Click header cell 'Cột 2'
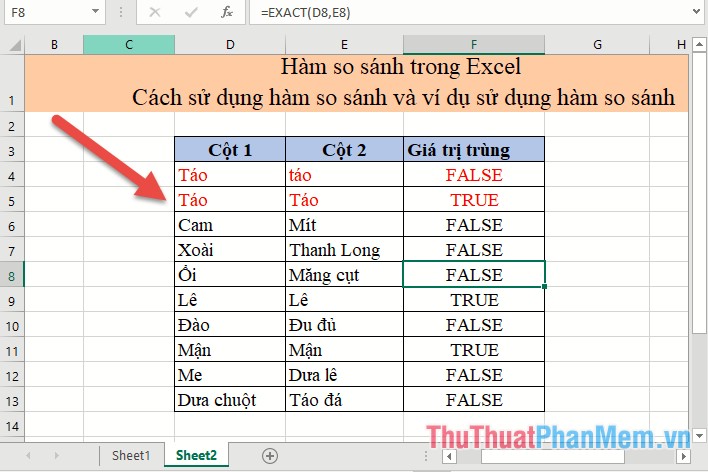Image resolution: width=708 pixels, height=472 pixels. point(345,150)
